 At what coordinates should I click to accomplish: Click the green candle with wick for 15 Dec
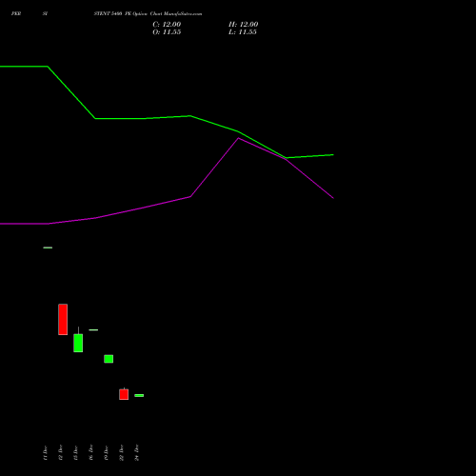click(x=78, y=343)
